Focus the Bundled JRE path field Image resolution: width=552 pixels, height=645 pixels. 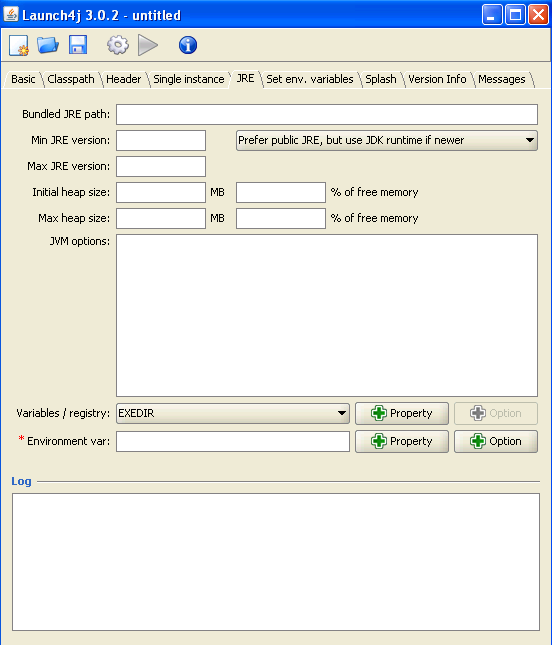point(327,114)
